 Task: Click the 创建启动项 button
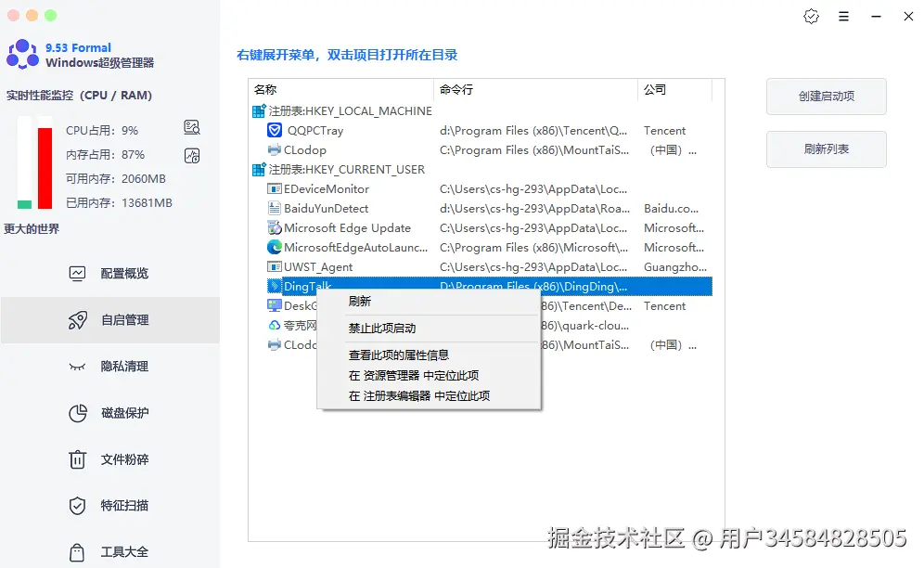827,97
